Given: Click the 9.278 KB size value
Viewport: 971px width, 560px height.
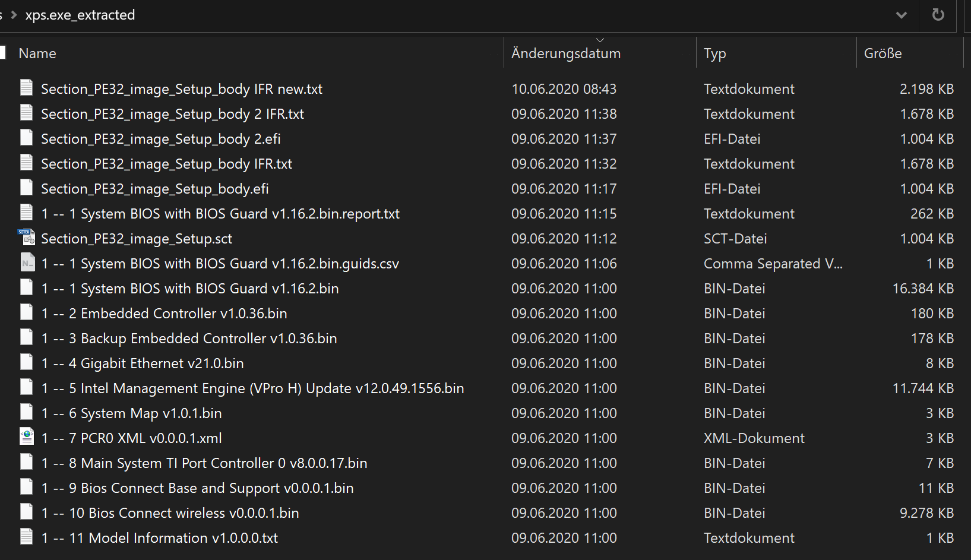Looking at the screenshot, I should [x=926, y=513].
